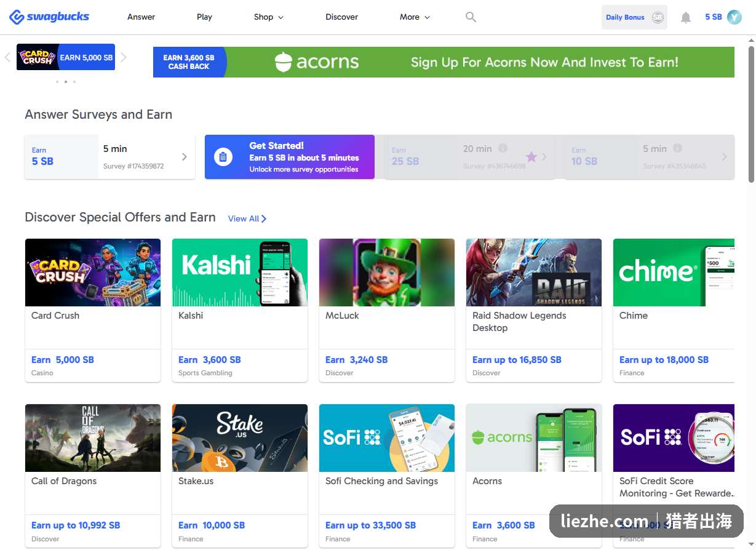The height and width of the screenshot is (550, 756).
Task: Open the search magnifier icon
Action: click(x=471, y=17)
